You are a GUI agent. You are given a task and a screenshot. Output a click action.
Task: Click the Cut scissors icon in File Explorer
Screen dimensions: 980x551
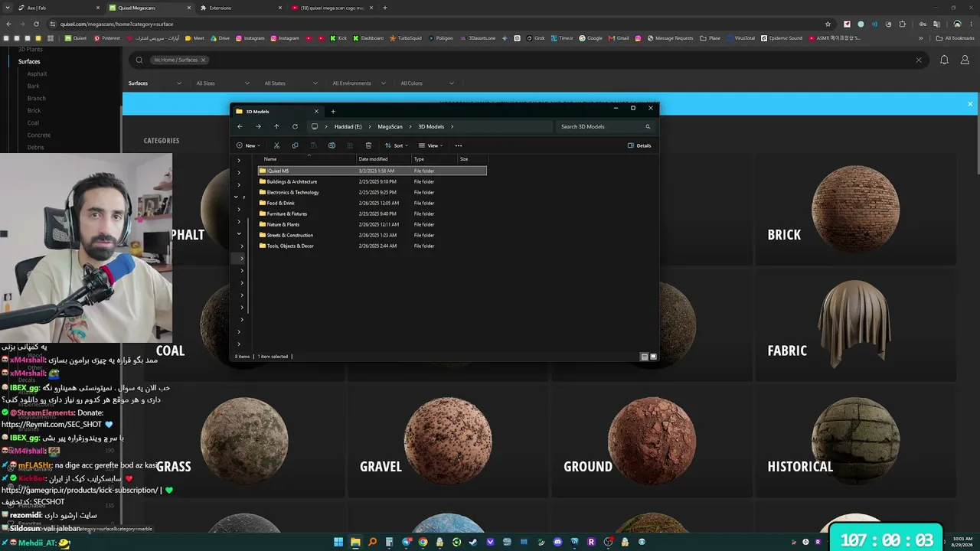pos(276,145)
